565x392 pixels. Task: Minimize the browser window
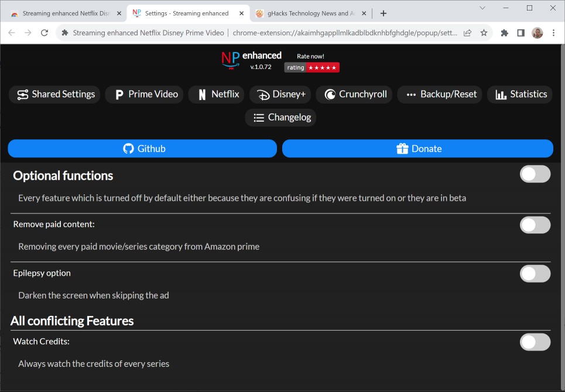point(506,8)
